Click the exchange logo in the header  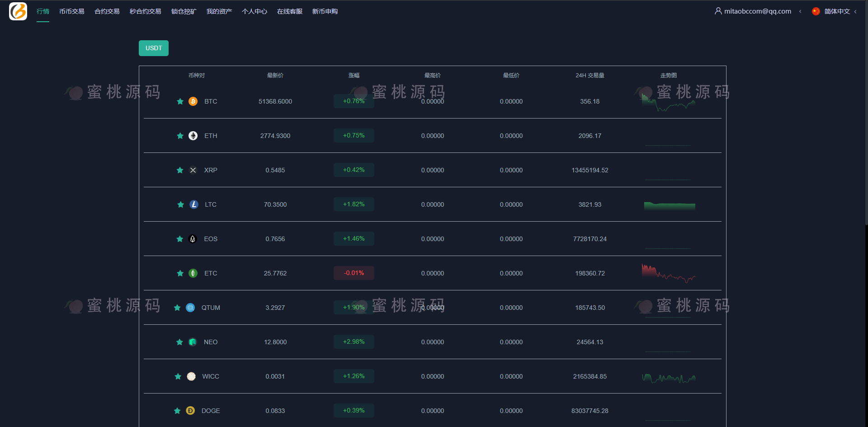[x=18, y=11]
